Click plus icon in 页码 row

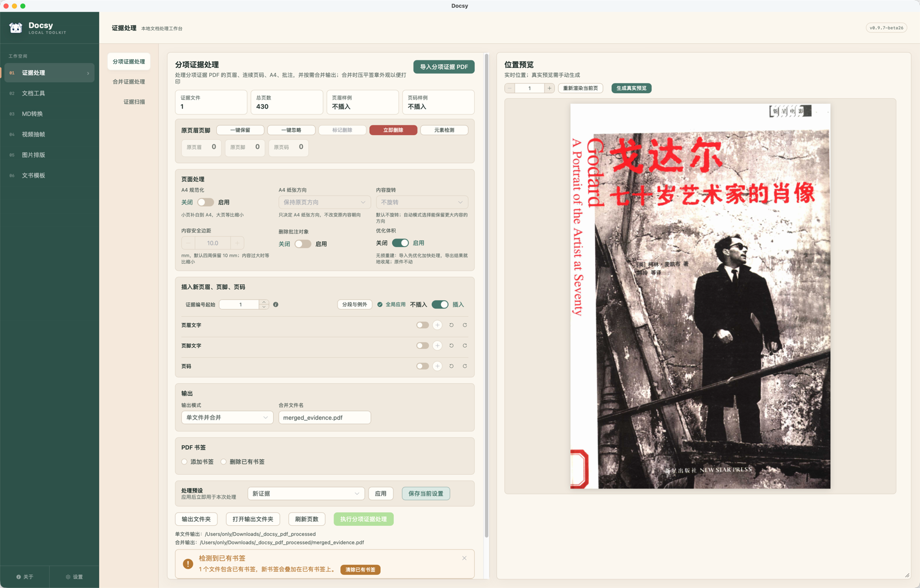(x=438, y=366)
